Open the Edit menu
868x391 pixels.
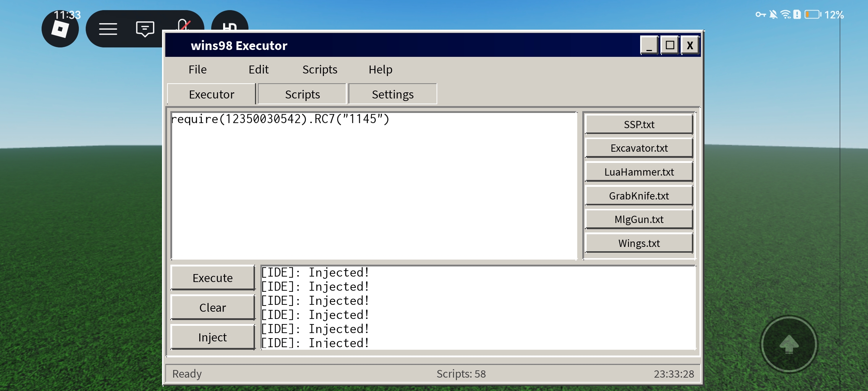pyautogui.click(x=259, y=70)
